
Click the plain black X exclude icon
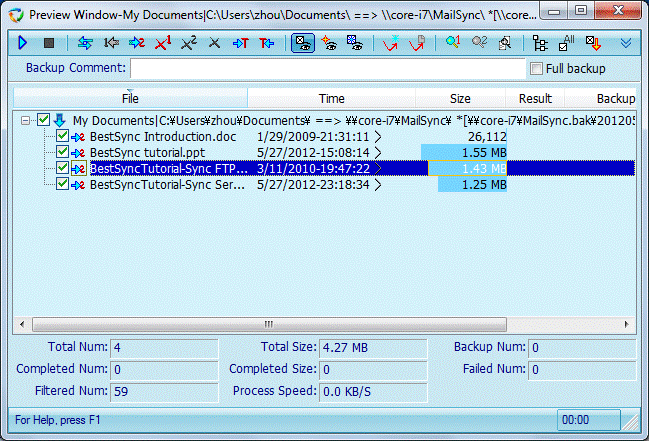(x=214, y=43)
